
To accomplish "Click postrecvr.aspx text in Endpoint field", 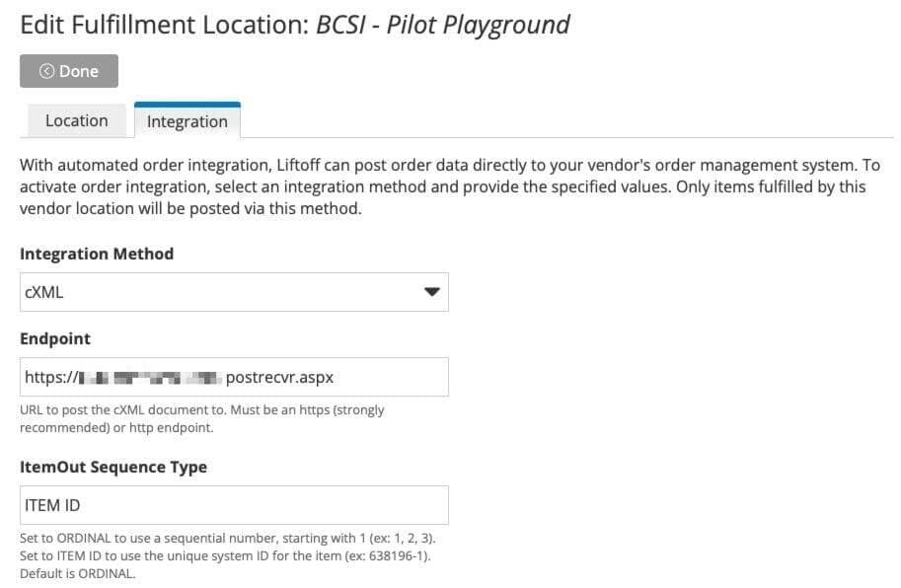I will click(279, 378).
